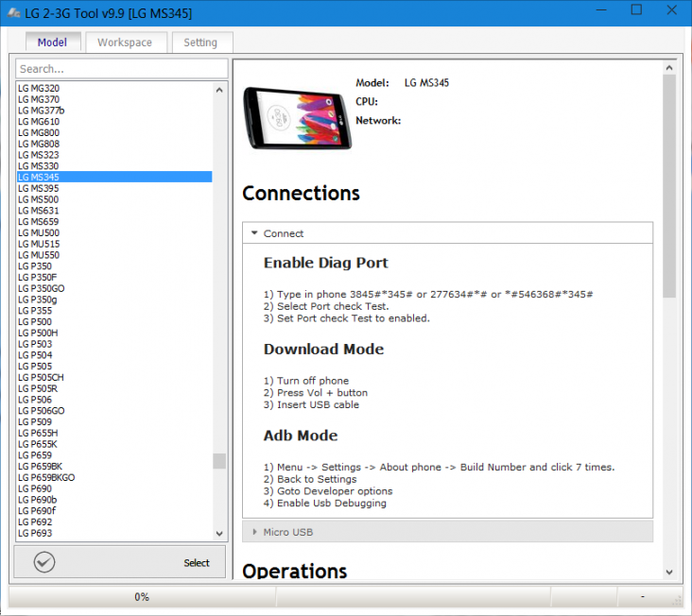Viewport: 692px width, 616px height.
Task: Select LG P350 in model list
Action: (x=114, y=265)
